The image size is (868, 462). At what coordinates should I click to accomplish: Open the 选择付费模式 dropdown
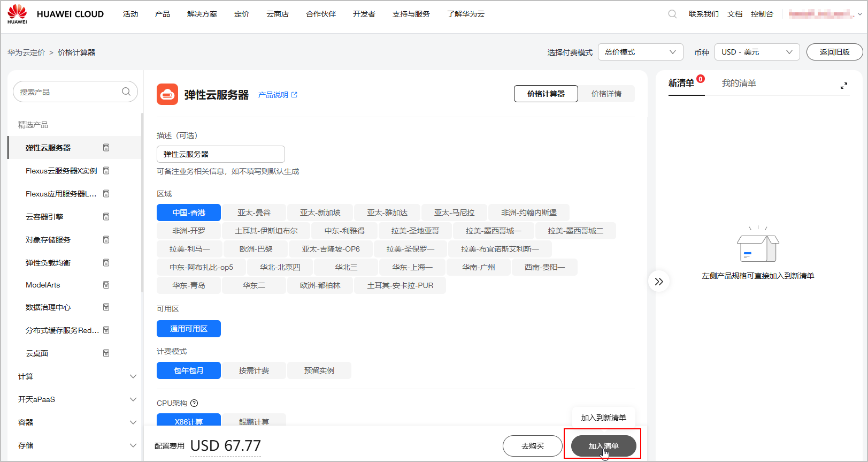(x=640, y=52)
